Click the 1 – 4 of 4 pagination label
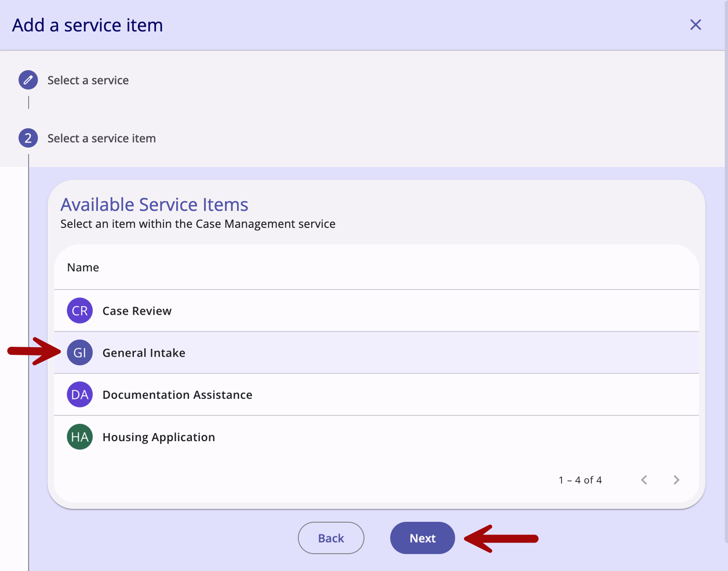 [580, 480]
